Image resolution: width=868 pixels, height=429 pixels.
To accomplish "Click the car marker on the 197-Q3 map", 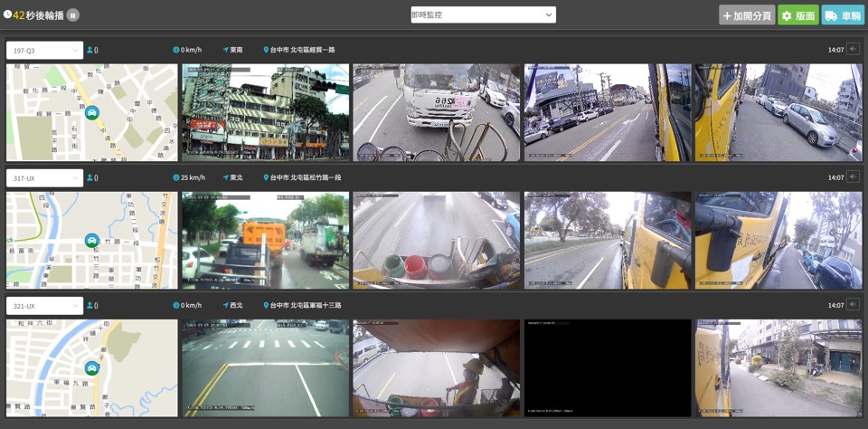I will pos(92,113).
